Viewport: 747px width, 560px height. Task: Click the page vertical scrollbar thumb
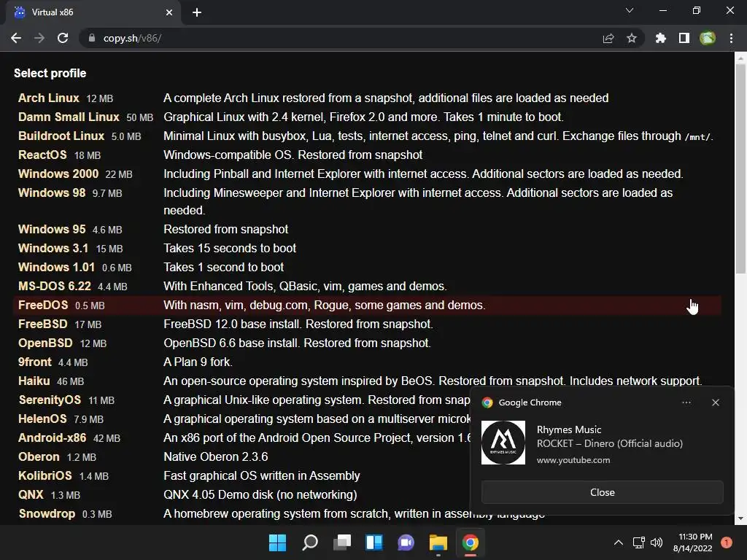click(740, 168)
